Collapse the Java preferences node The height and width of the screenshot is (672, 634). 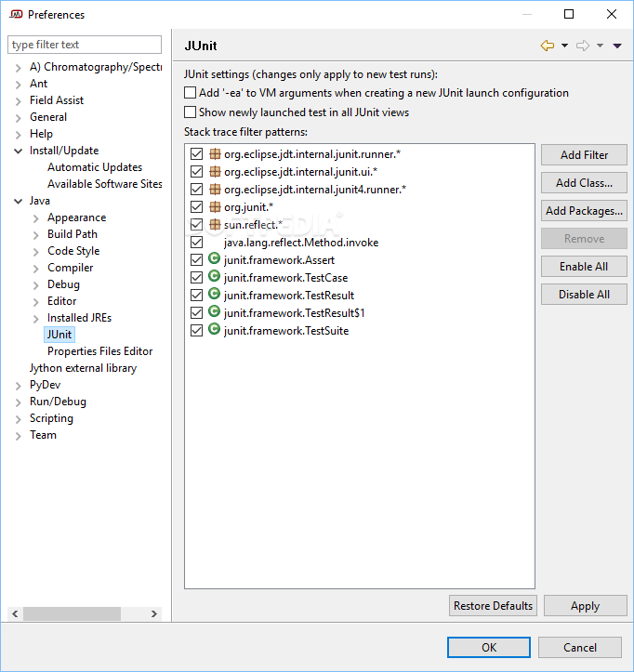pyautogui.click(x=18, y=201)
